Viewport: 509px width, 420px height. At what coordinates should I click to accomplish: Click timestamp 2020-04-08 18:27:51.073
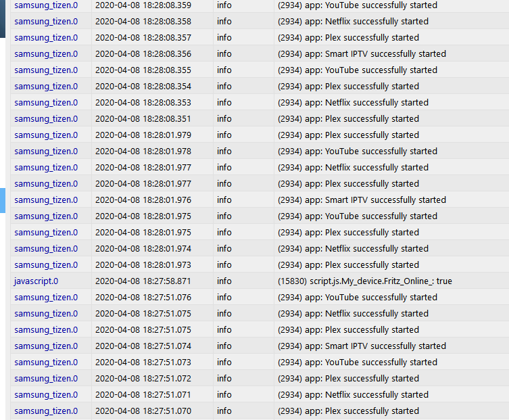pos(143,363)
